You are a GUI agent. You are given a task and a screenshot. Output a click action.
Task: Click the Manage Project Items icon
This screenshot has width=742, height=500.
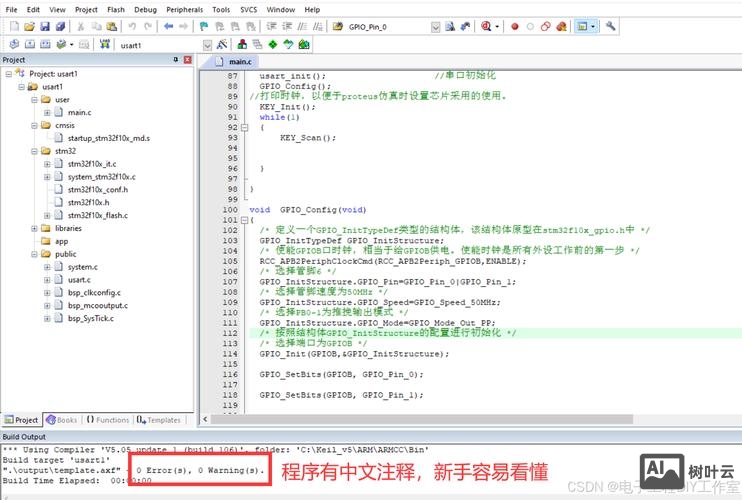[242, 44]
